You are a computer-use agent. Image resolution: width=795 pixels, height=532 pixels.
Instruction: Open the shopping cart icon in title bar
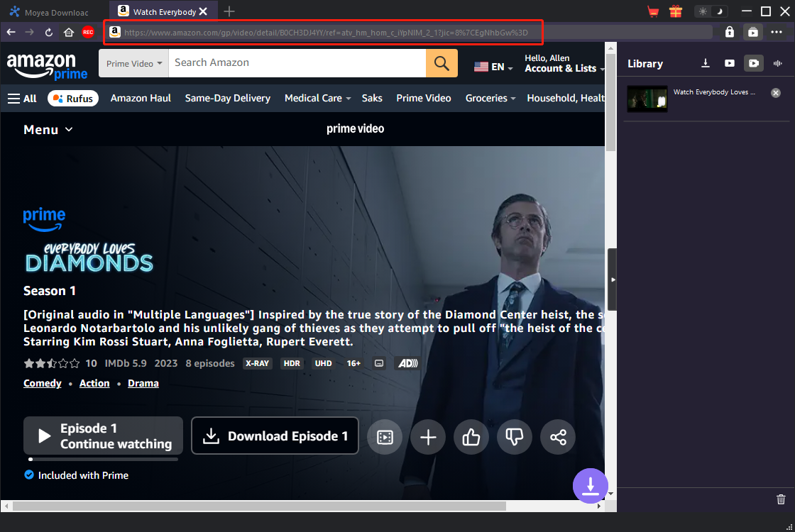pos(653,11)
